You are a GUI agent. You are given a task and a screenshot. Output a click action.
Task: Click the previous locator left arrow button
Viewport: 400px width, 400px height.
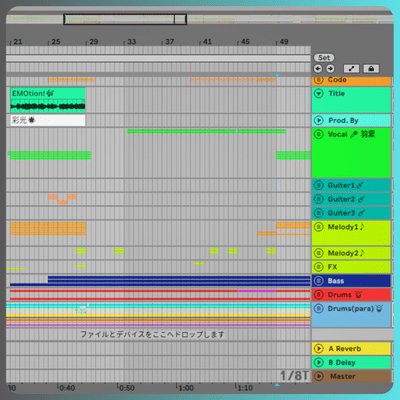(318, 69)
